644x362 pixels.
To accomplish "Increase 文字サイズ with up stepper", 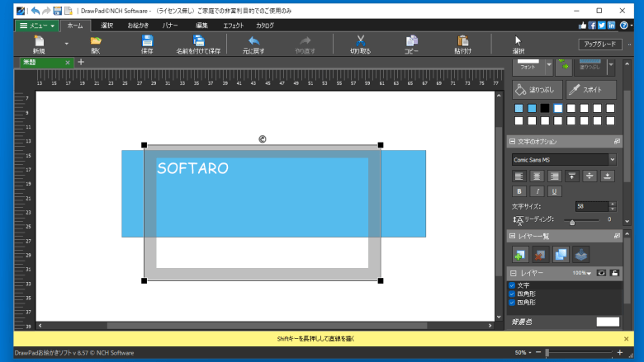I will (613, 204).
